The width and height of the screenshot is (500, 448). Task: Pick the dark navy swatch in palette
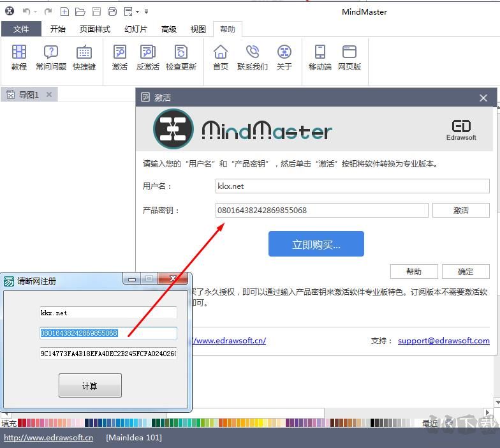pyautogui.click(x=87, y=422)
